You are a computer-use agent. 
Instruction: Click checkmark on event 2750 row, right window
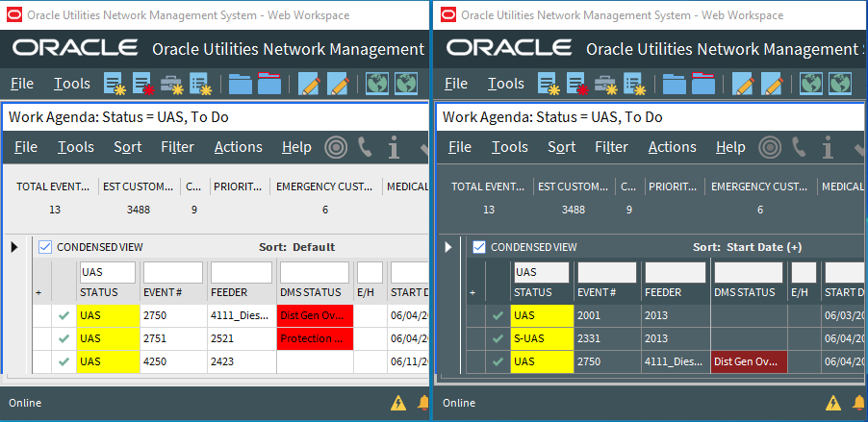(498, 361)
